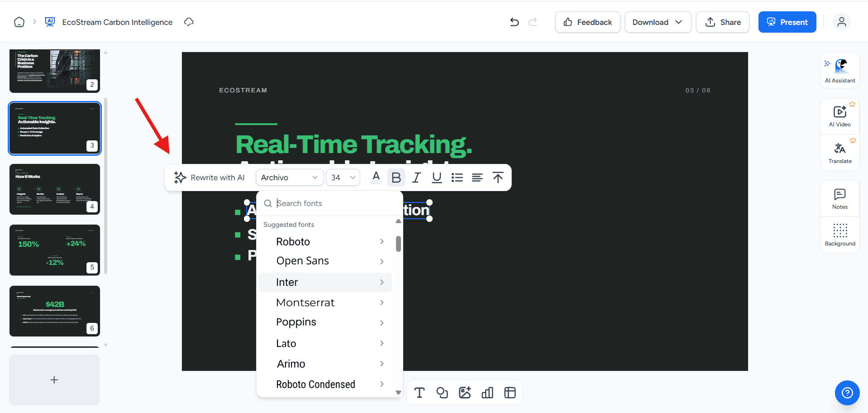
Task: Click the presentation title EcoStream Carbon Intelligence
Action: (117, 22)
